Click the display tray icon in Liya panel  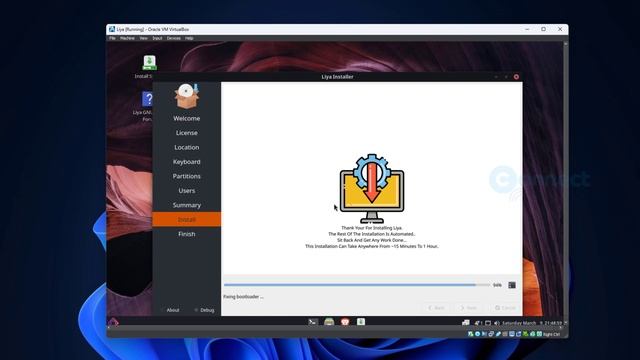pyautogui.click(x=488, y=323)
